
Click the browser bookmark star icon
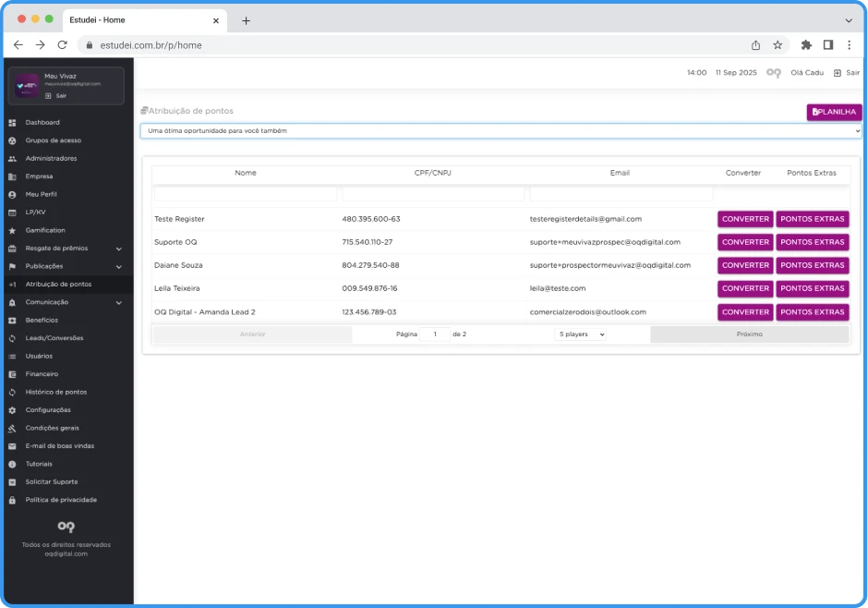click(x=778, y=44)
